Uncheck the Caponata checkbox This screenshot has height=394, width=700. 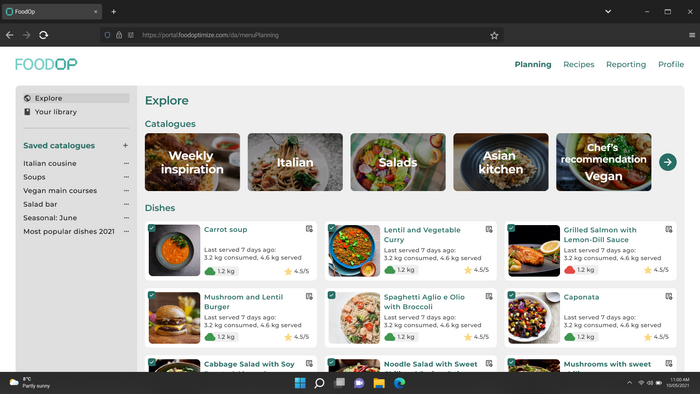(x=512, y=295)
